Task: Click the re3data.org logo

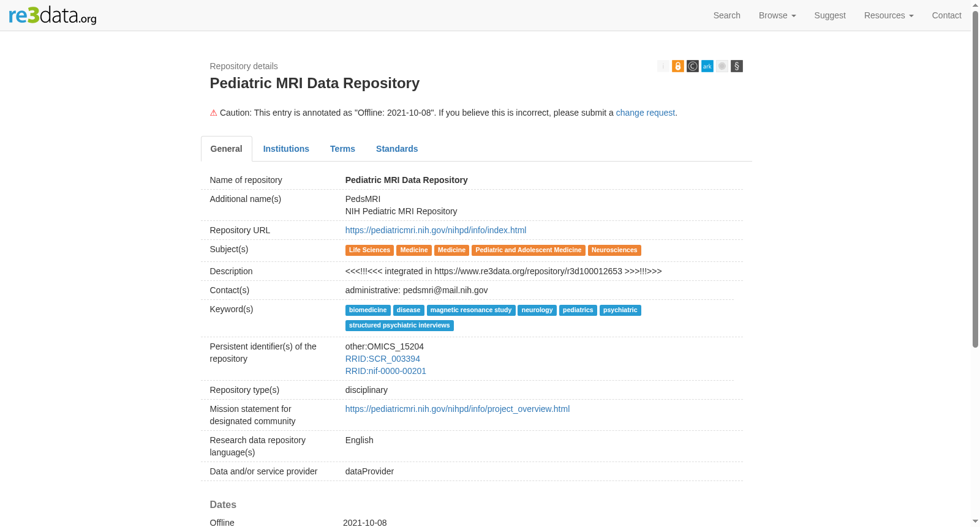Action: pos(53,15)
